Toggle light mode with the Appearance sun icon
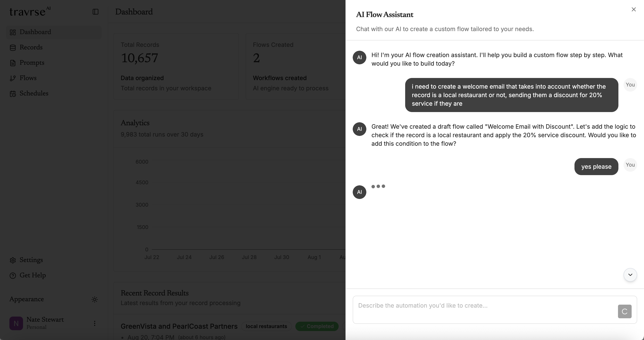Viewport: 644px width, 340px height. (95, 299)
